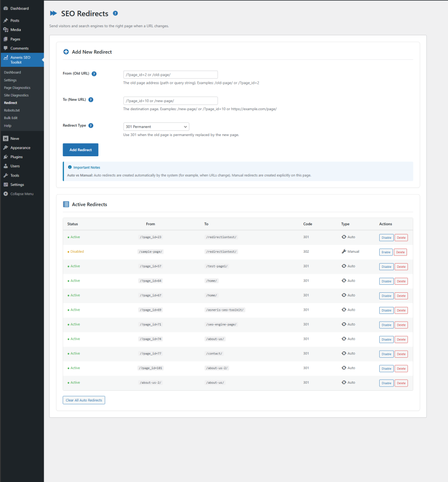Disable the redirect from /?page_id=23
The height and width of the screenshot is (482, 448).
pos(386,237)
